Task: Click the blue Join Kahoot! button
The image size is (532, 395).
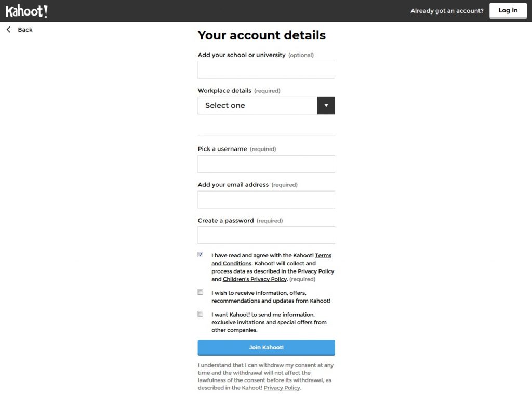Action: click(x=266, y=347)
